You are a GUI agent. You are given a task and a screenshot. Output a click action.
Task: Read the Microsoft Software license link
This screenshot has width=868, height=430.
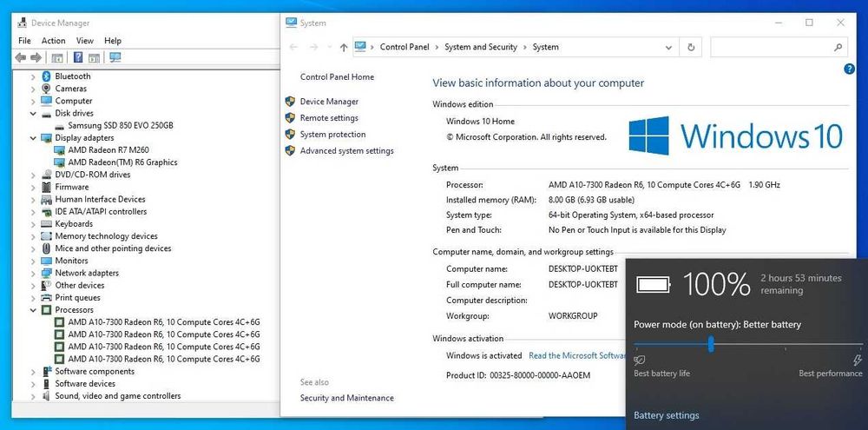point(577,356)
